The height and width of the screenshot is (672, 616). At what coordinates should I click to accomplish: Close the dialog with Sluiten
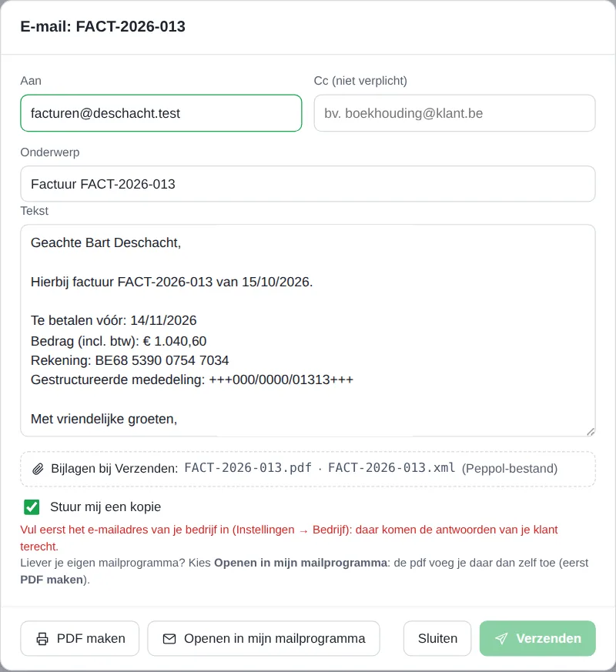[437, 639]
